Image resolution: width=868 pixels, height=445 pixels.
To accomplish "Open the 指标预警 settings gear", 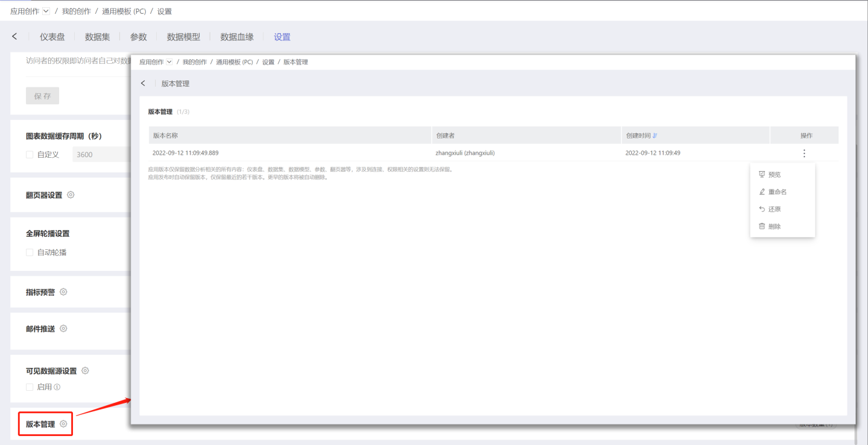I will 63,292.
